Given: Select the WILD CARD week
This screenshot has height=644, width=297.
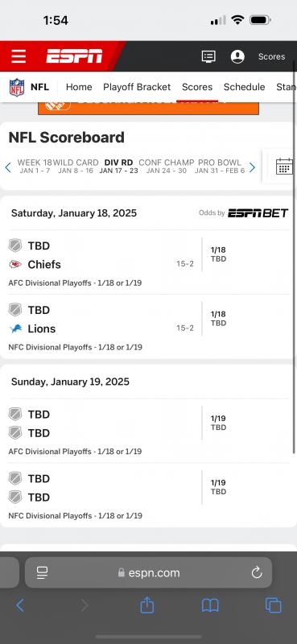Looking at the screenshot, I should pyautogui.click(x=76, y=166).
